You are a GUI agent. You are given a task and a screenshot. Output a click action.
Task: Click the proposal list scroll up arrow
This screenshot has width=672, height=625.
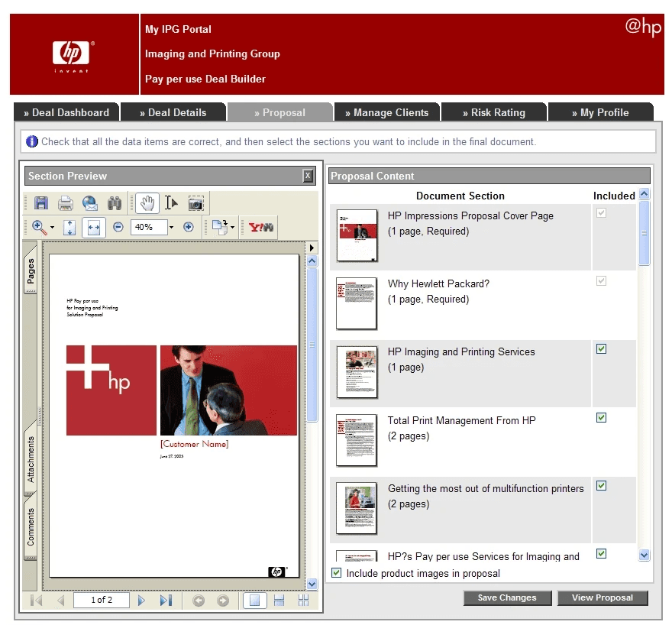[x=644, y=194]
